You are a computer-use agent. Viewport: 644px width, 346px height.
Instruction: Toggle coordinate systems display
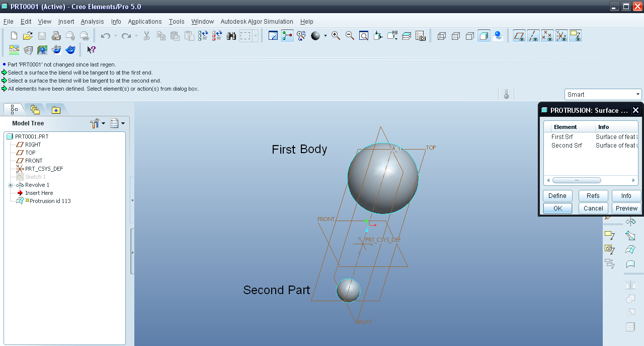(561, 36)
